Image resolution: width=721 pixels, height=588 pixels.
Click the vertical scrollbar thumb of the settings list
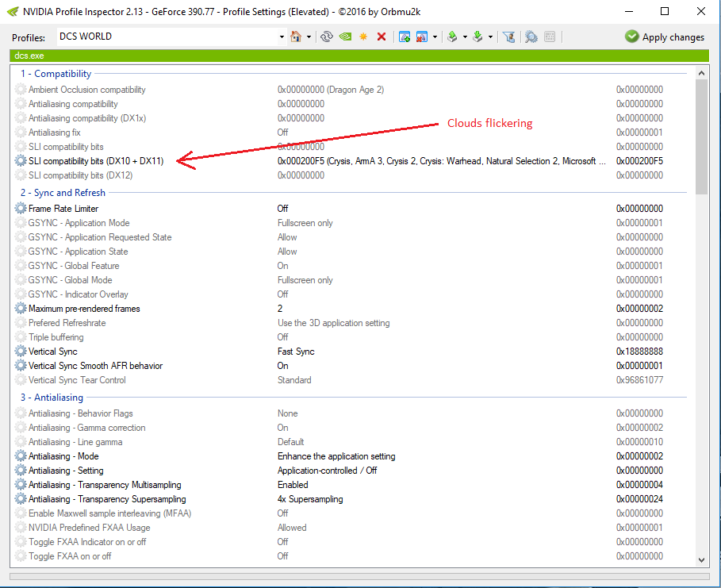point(701,136)
